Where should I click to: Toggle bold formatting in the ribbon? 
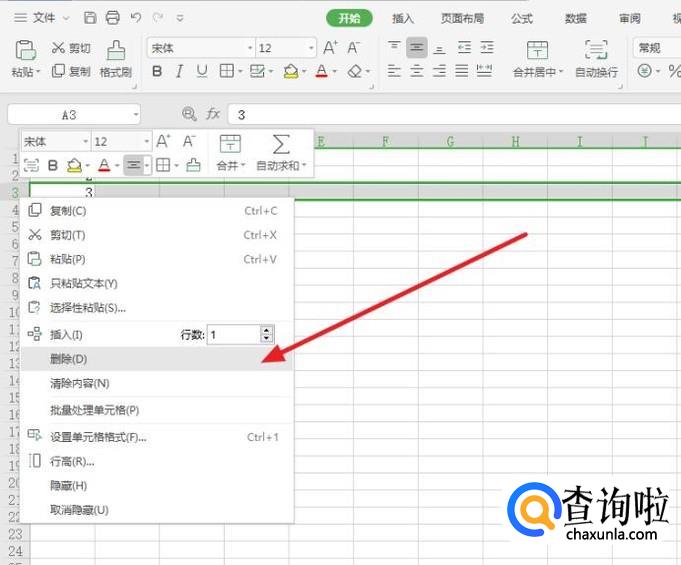point(157,71)
